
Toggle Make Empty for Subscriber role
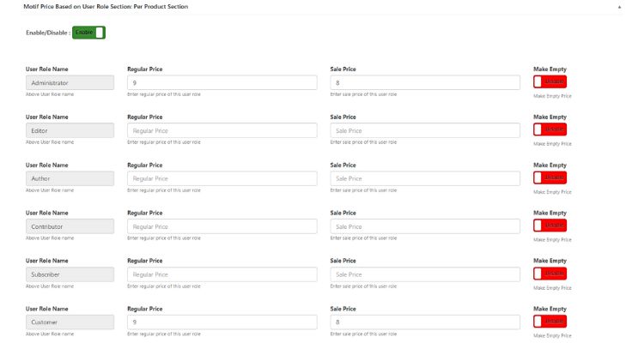click(550, 274)
